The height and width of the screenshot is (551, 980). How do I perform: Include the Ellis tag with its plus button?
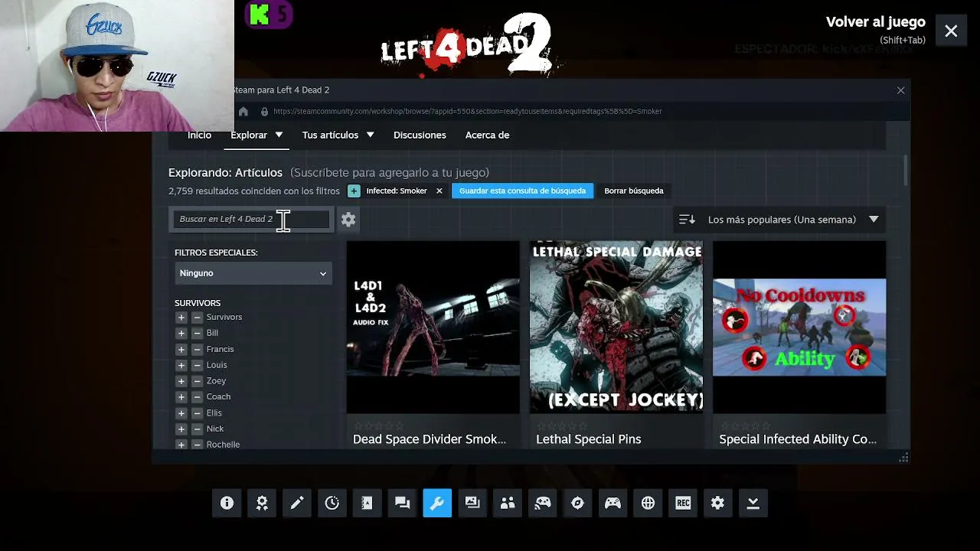click(181, 413)
